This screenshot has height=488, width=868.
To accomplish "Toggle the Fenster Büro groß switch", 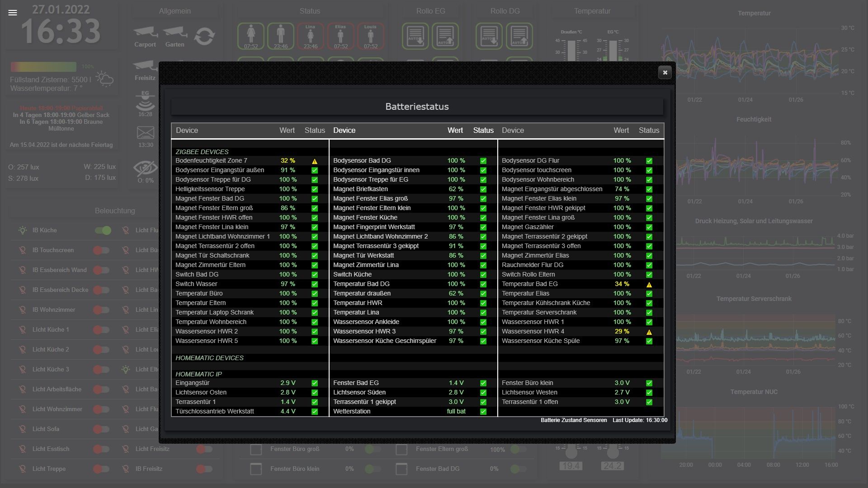I will 373,449.
